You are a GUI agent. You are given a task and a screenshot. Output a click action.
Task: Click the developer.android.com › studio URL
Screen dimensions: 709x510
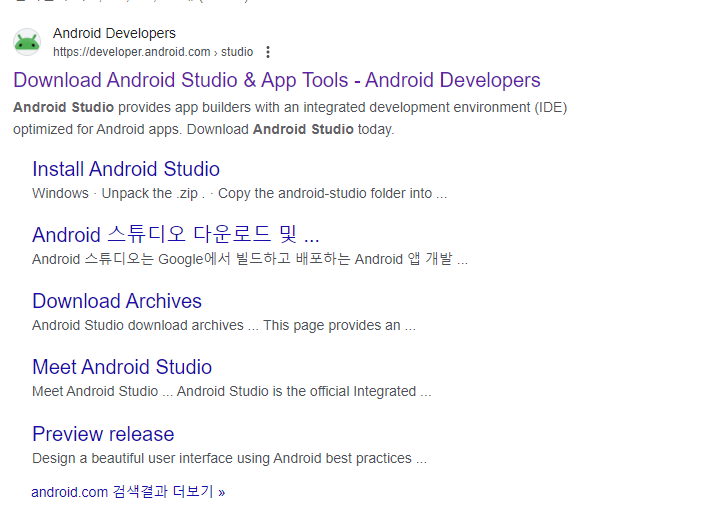coord(153,52)
